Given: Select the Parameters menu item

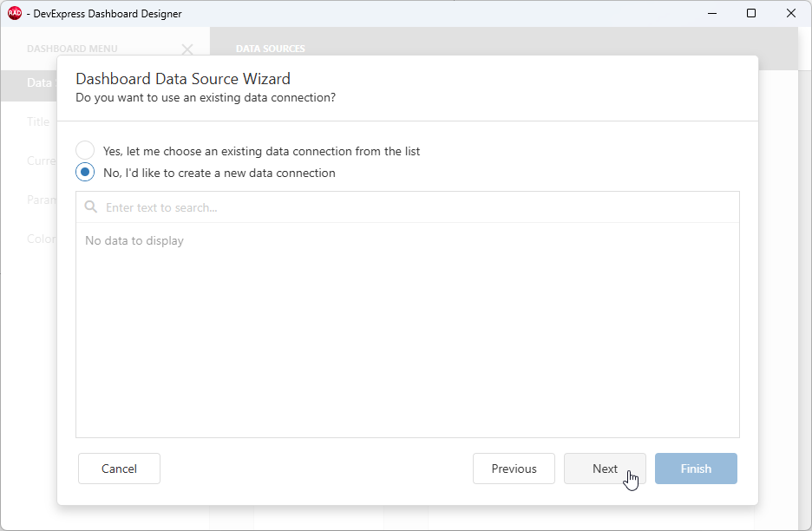Looking at the screenshot, I should tap(43, 200).
